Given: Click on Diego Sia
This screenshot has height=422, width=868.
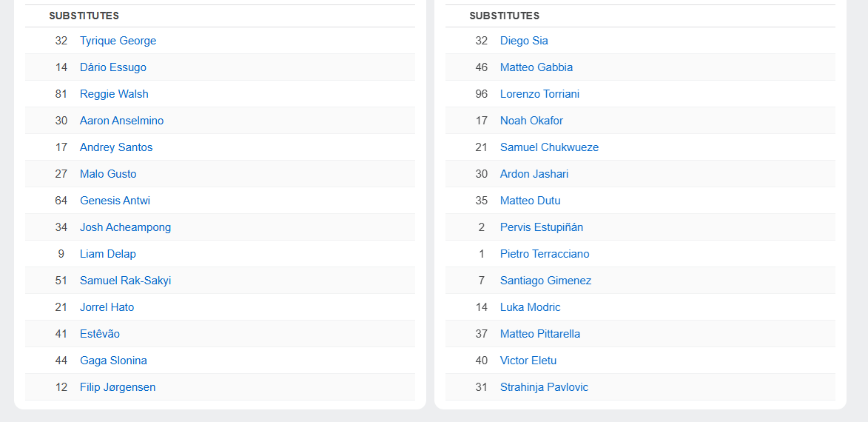Looking at the screenshot, I should [x=524, y=41].
